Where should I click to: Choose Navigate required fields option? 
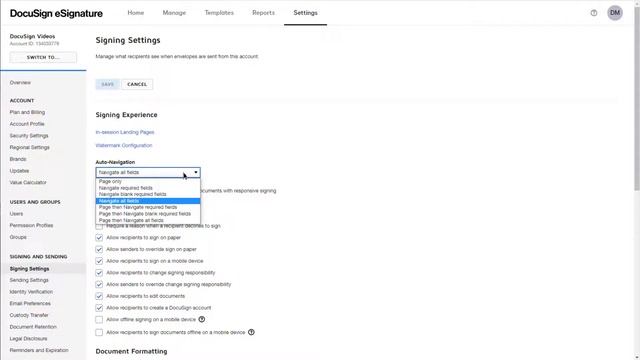point(148,188)
